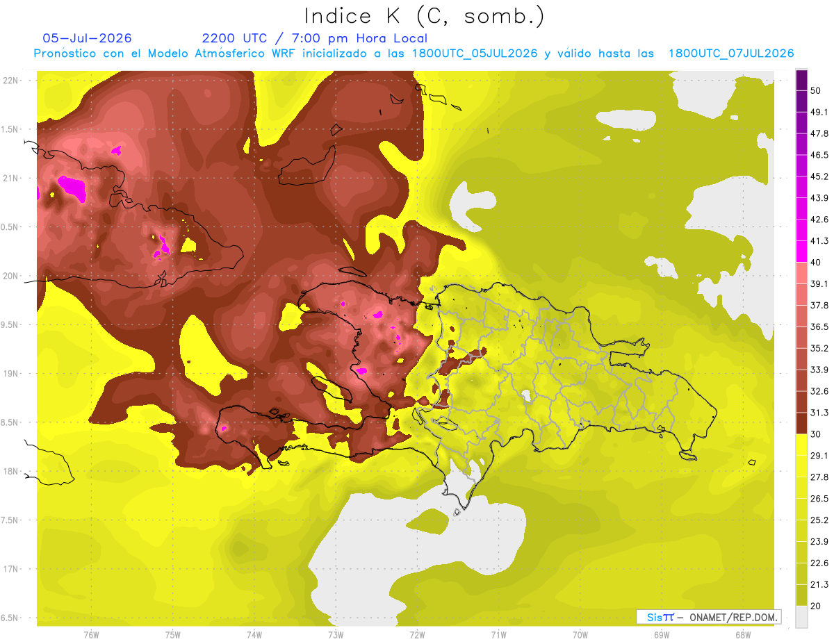Click the colorbar value "41.3"

819,241
